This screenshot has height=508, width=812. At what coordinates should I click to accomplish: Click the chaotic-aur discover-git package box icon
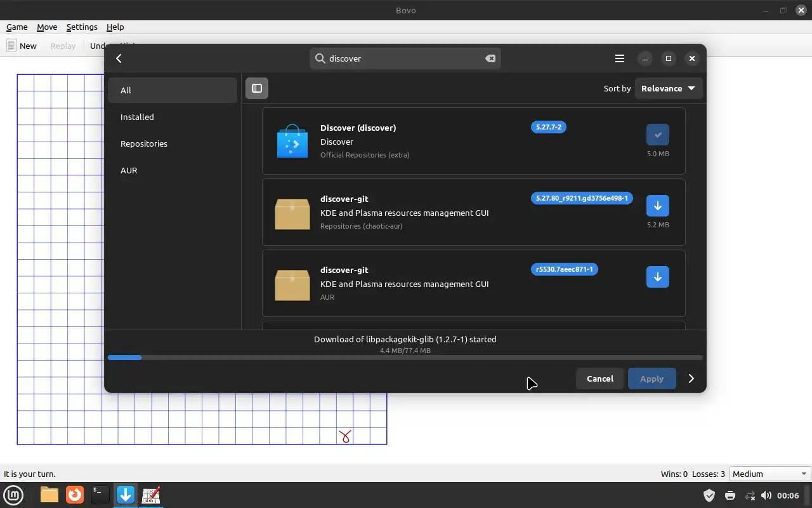point(292,213)
